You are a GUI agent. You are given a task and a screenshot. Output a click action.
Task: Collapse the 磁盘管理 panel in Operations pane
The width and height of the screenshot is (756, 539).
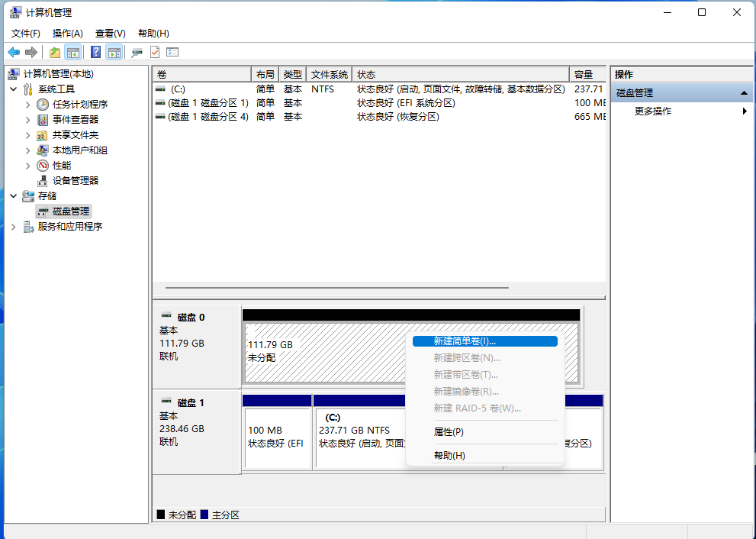click(745, 92)
